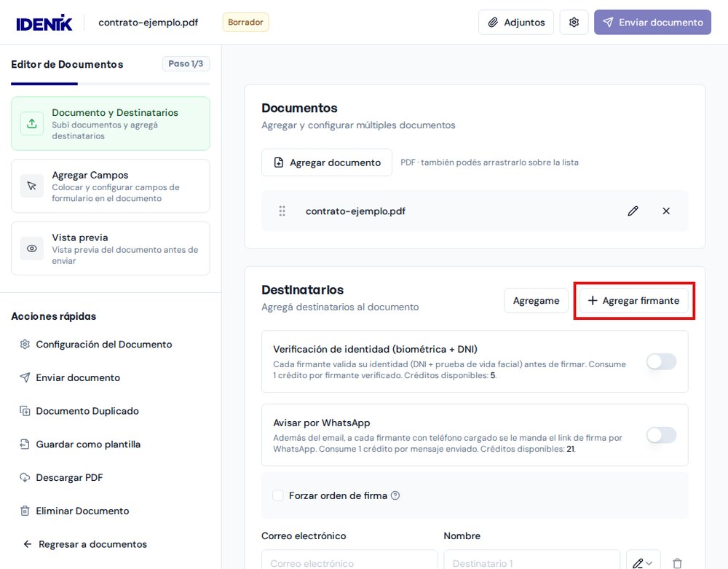Click the eye icon in Vista previa
This screenshot has height=569, width=728.
pos(31,248)
